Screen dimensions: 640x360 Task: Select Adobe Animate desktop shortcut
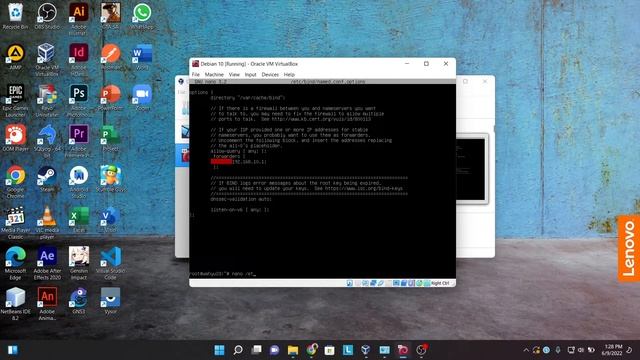pos(47,304)
